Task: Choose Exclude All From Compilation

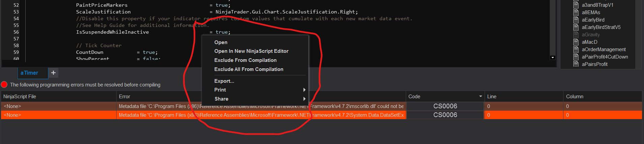Action: pos(249,69)
